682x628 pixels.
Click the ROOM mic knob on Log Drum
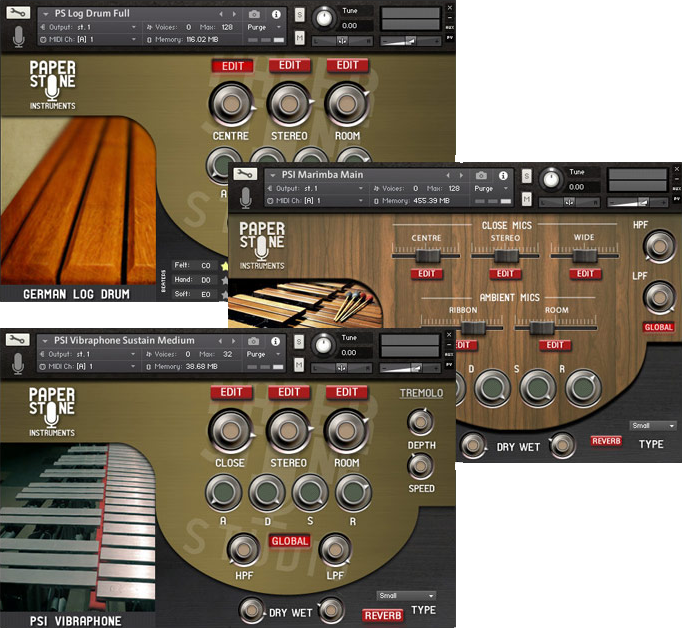click(347, 104)
